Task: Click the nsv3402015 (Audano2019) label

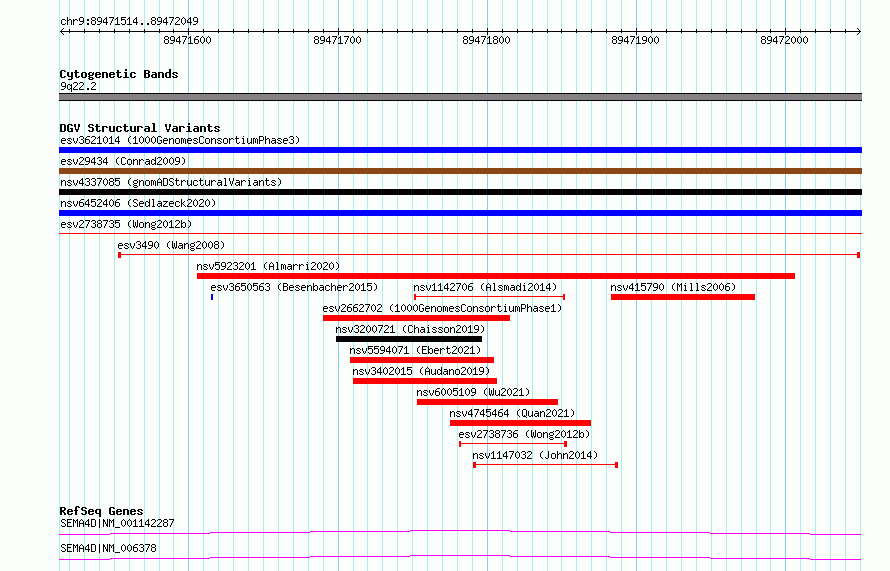Action: (x=421, y=371)
